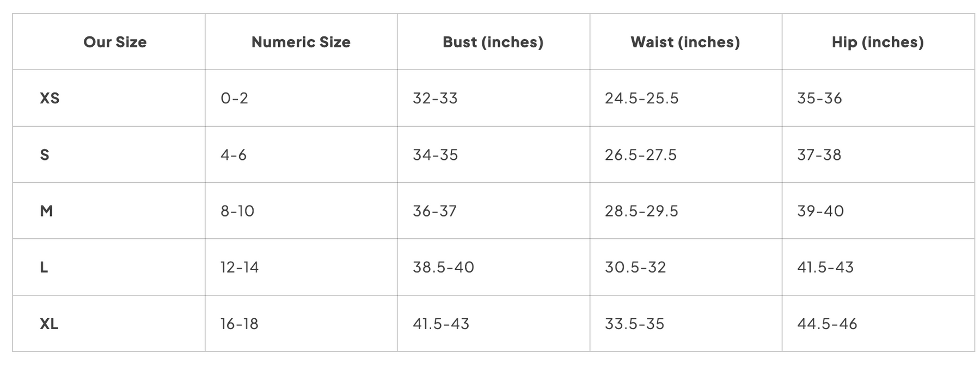The image size is (980, 365).
Task: Select bust measurement 34-35 cell
Action: click(435, 155)
